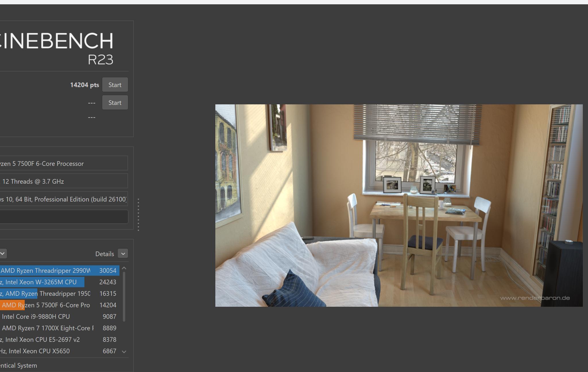The image size is (588, 372).
Task: Select the Intel Core i9-9880H CPU entry
Action: 60,317
